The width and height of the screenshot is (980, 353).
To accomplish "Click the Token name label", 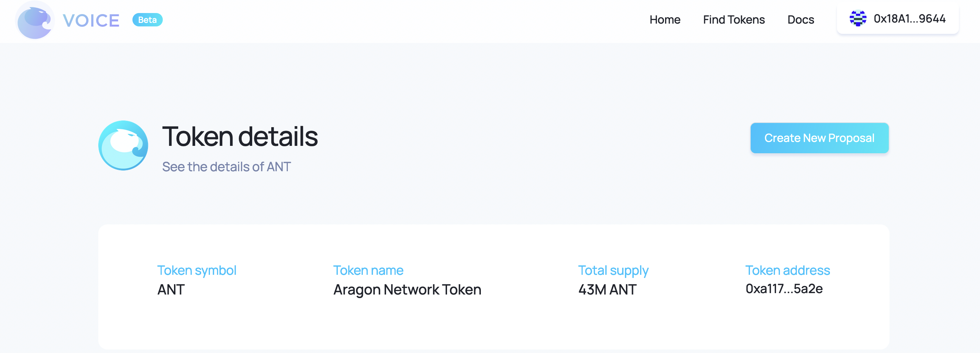I will 368,270.
